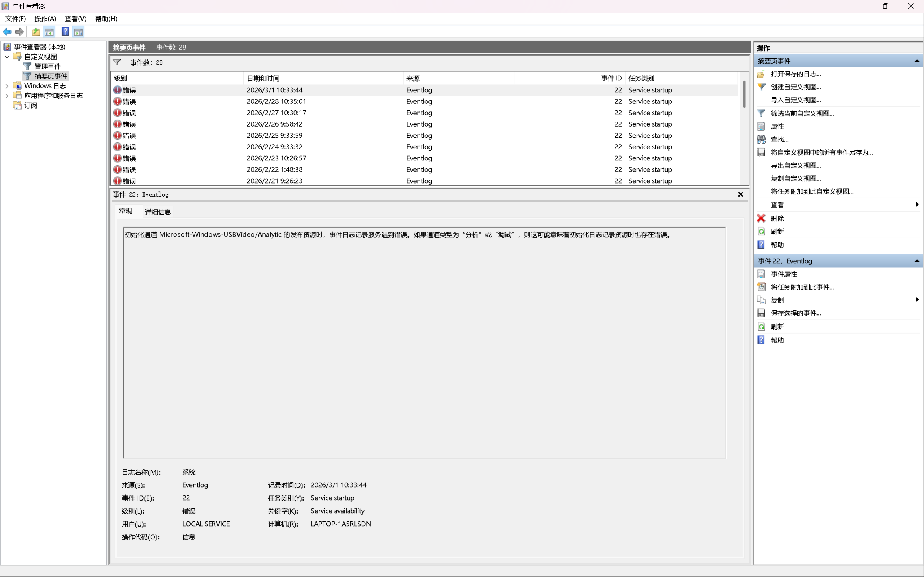The image size is (924, 577).
Task: Collapse the 自定义视图 tree node
Action: tap(7, 57)
